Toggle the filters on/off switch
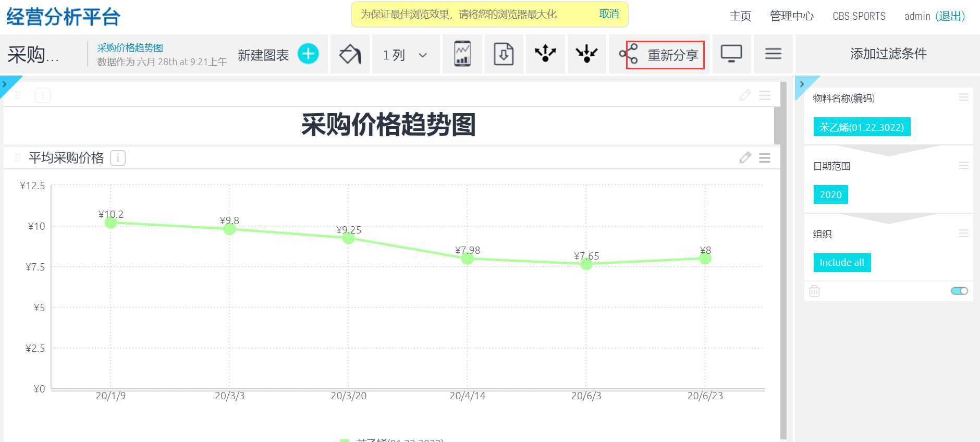 click(960, 291)
